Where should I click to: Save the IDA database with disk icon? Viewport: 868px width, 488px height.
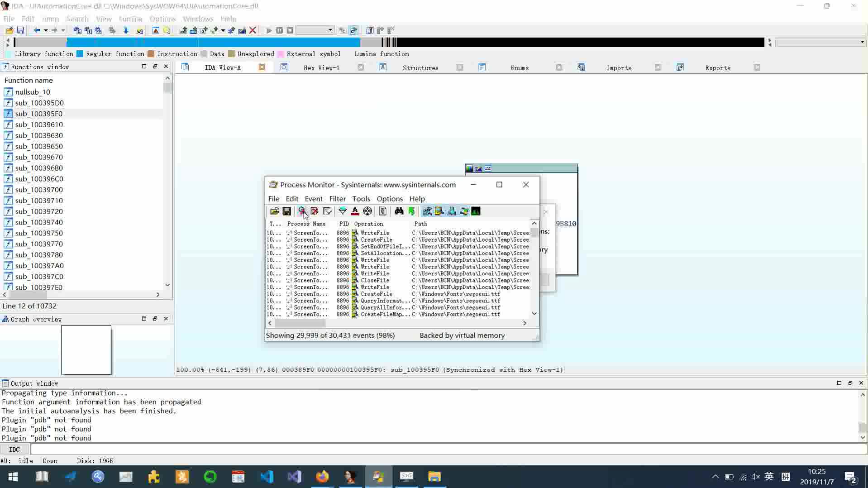pos(20,30)
